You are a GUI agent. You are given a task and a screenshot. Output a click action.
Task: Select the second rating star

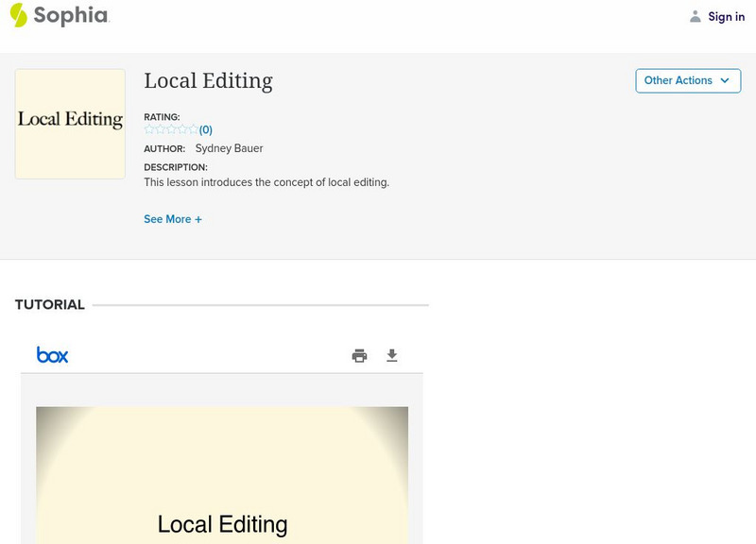tap(160, 129)
